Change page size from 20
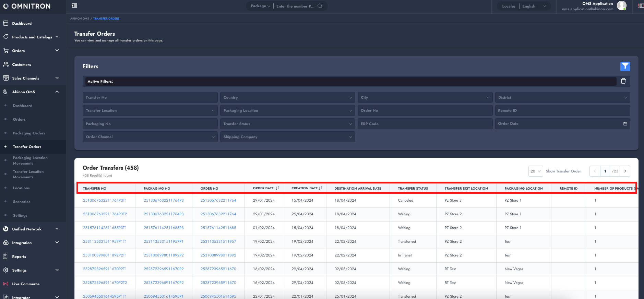 [535, 171]
